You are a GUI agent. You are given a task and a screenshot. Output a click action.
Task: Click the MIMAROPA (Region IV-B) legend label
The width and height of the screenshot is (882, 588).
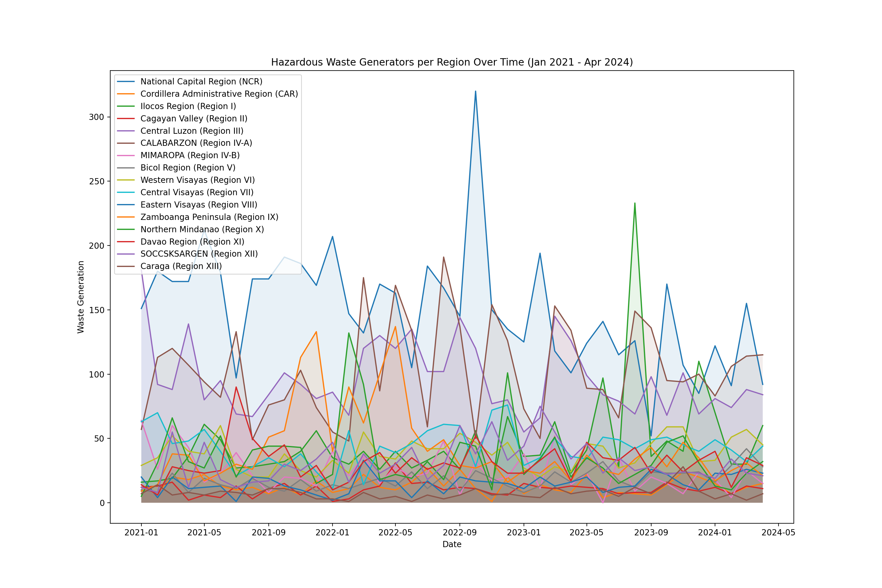(190, 155)
